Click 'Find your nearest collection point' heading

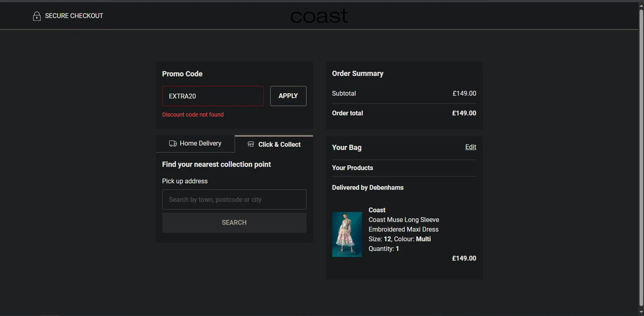point(216,164)
